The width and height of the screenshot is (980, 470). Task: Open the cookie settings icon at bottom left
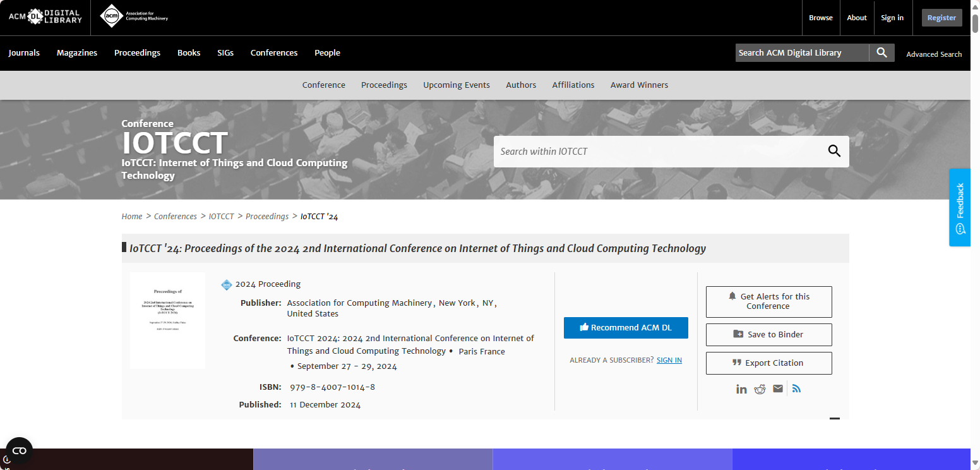coord(19,450)
